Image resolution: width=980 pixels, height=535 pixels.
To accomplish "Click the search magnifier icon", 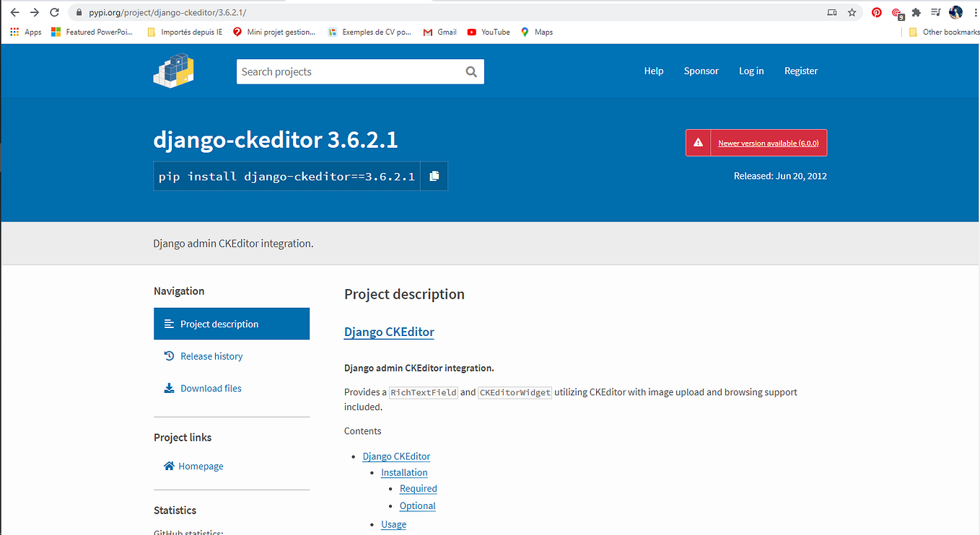I will 471,71.
